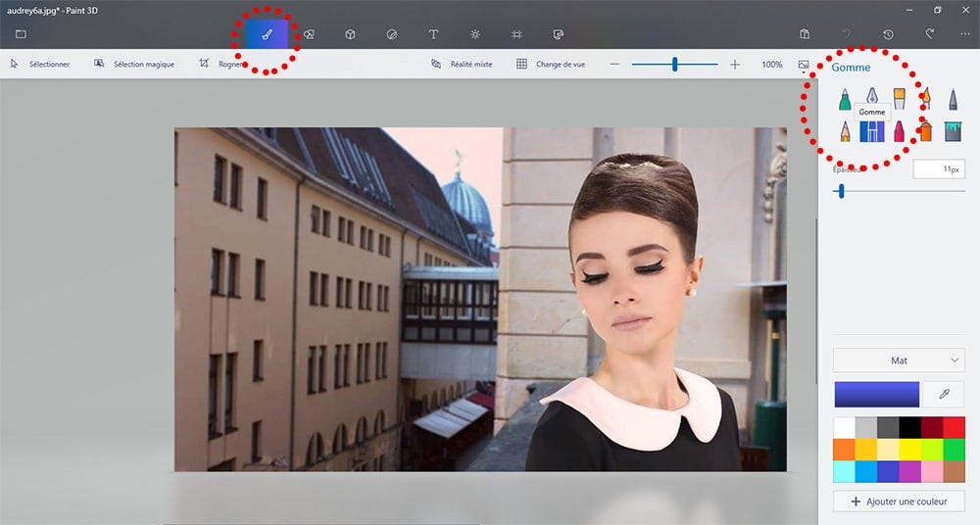The width and height of the screenshot is (980, 525).
Task: Activate the Sélection magique tool
Action: point(133,64)
